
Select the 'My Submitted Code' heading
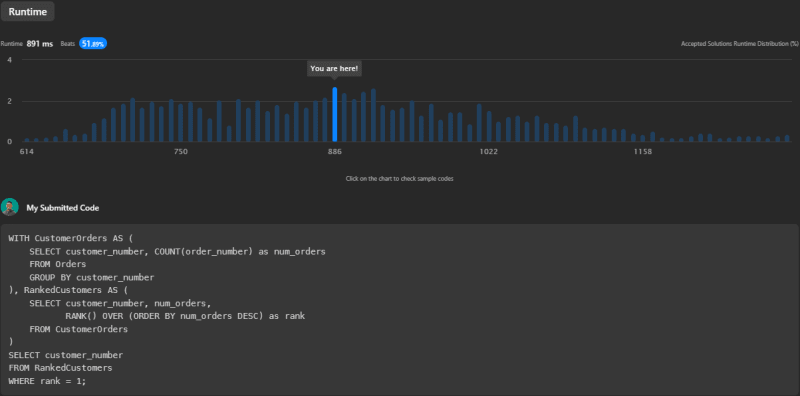[x=63, y=208]
